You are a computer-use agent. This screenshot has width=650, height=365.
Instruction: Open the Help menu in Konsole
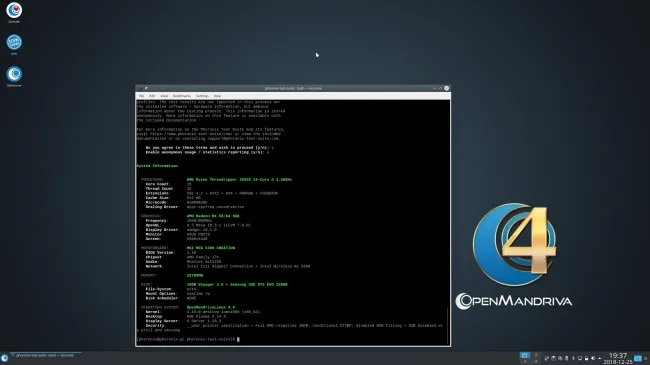tap(217, 96)
